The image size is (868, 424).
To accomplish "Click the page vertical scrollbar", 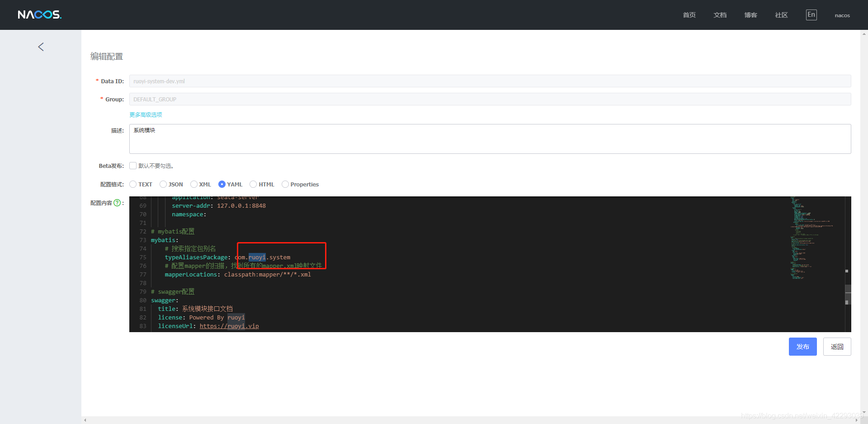I will (x=864, y=223).
